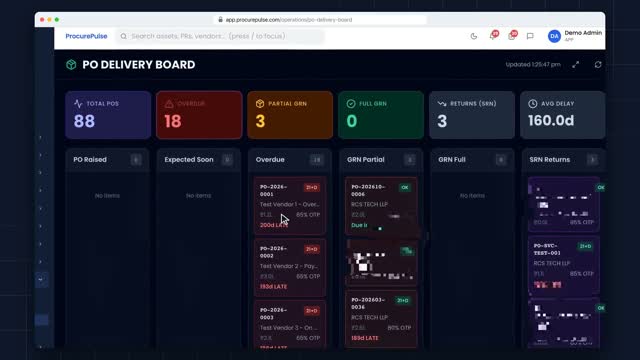Click the warning triangle icon on Overdue card

point(169,104)
